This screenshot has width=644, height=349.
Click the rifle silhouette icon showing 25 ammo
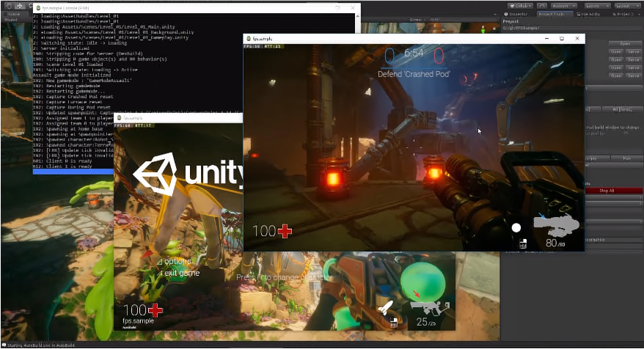coord(430,307)
